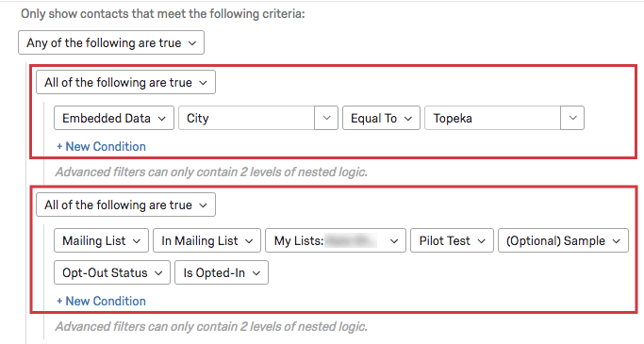Open the My Lists selection dropdown

click(336, 240)
